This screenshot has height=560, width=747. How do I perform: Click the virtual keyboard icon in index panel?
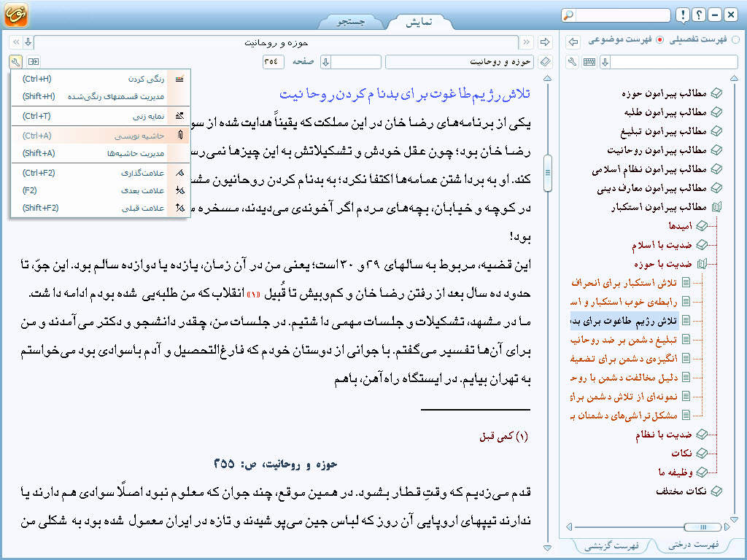589,62
